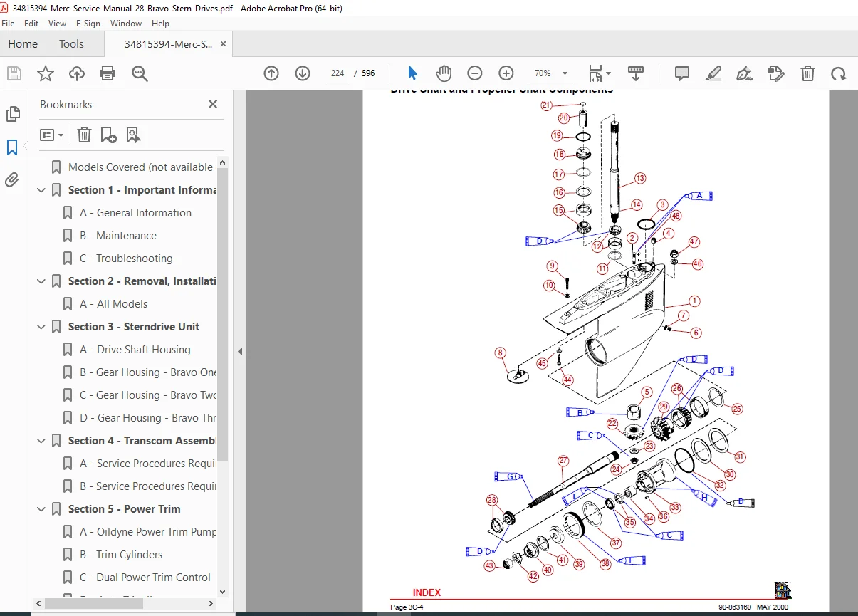Zoom out with the minus circle icon
858x616 pixels.
pyautogui.click(x=475, y=73)
